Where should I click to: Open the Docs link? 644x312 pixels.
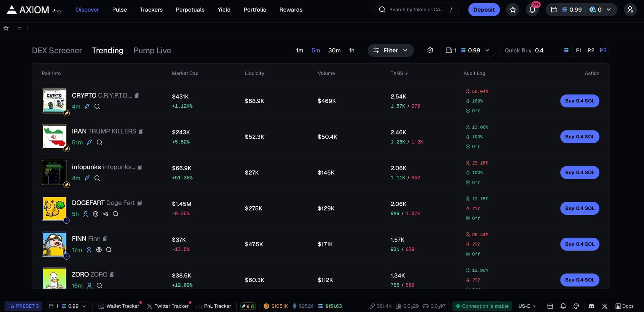point(625,306)
